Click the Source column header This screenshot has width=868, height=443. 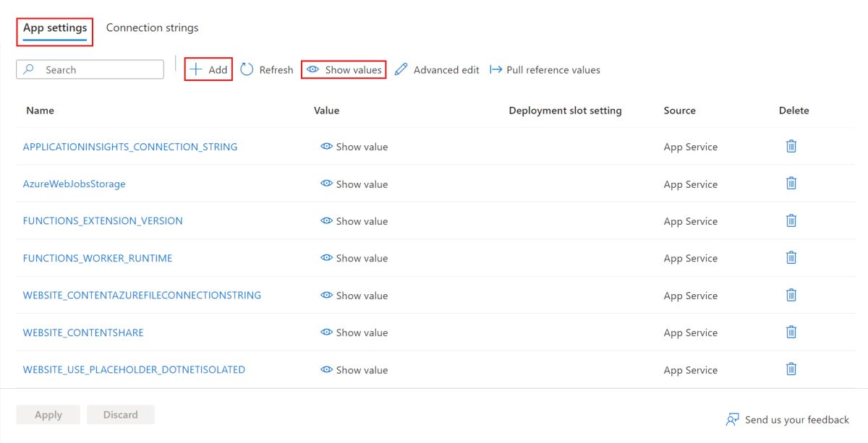coord(678,111)
